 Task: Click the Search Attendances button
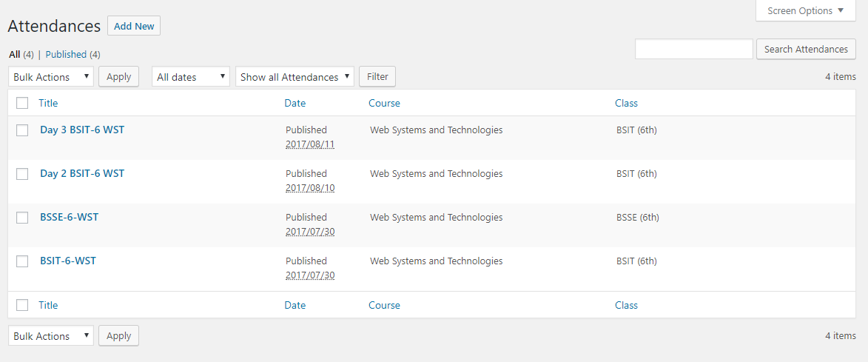pos(806,50)
